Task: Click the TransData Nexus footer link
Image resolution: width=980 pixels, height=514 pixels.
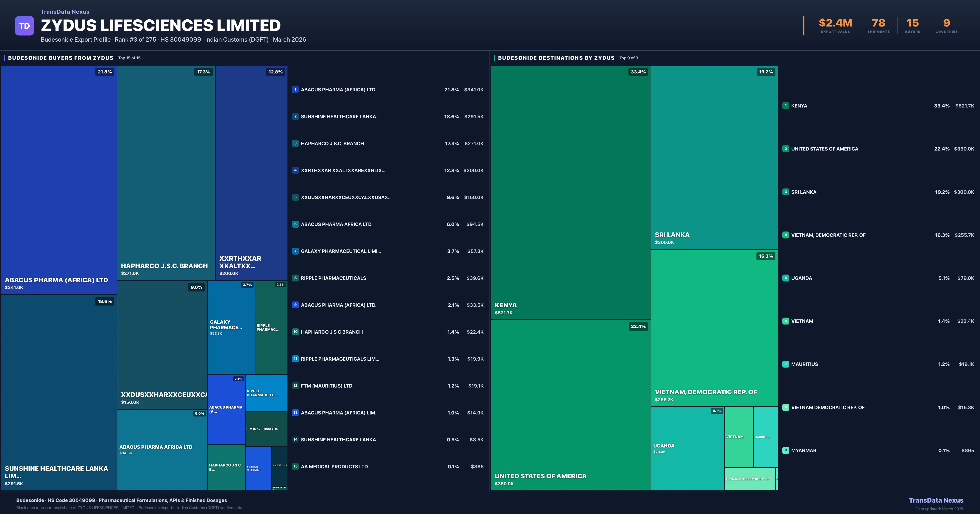Action: click(x=936, y=500)
